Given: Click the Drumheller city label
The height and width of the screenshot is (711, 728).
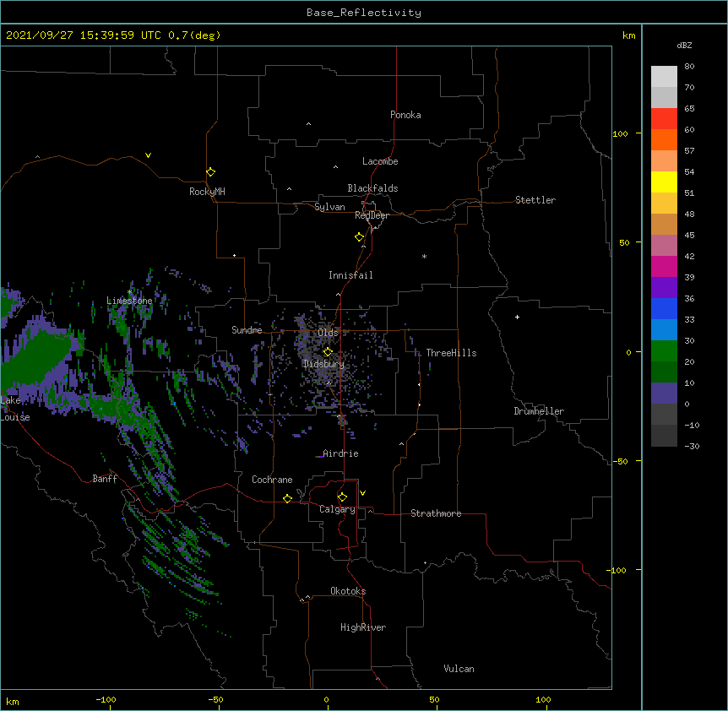Looking at the screenshot, I should pyautogui.click(x=539, y=411).
